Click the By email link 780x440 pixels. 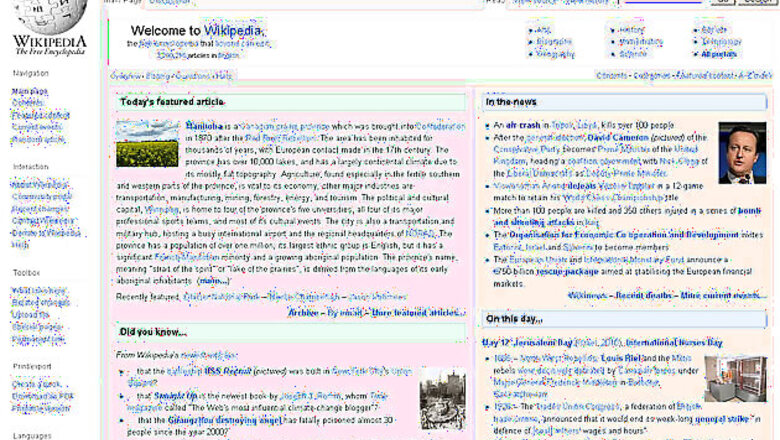click(344, 313)
